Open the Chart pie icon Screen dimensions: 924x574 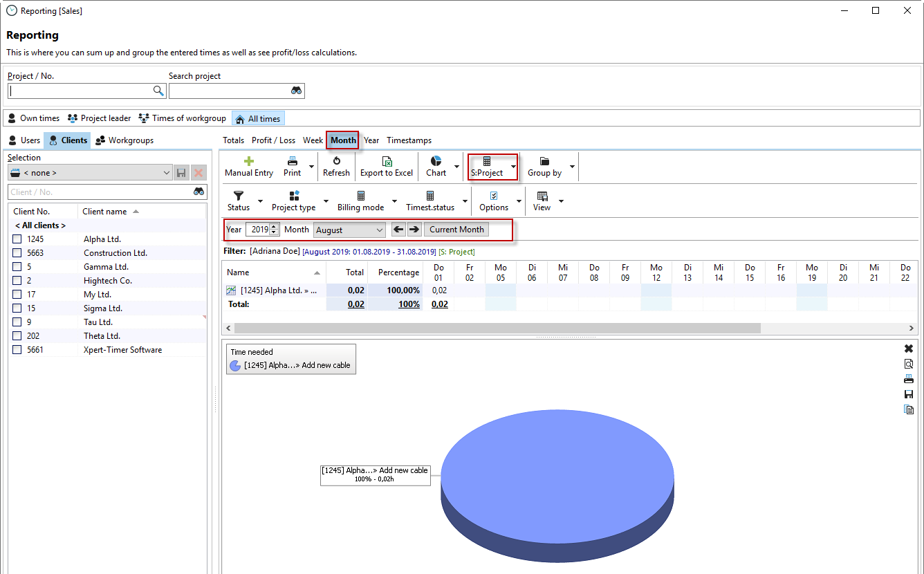436,161
